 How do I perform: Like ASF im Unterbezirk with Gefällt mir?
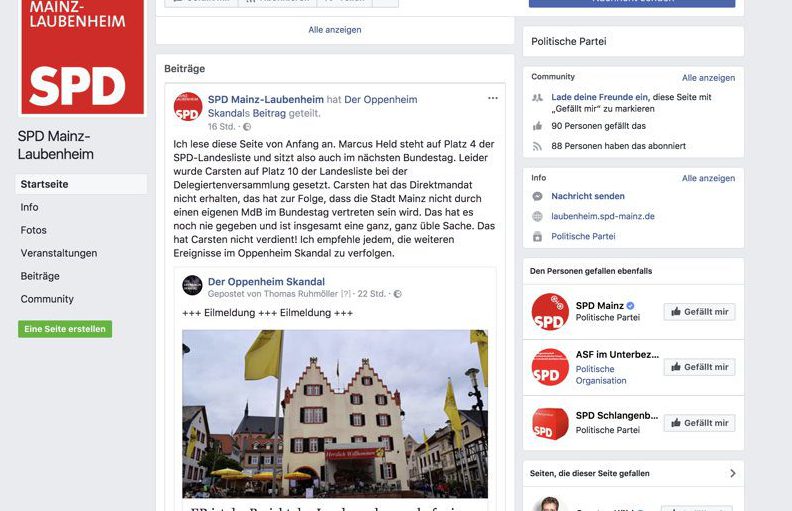point(700,367)
